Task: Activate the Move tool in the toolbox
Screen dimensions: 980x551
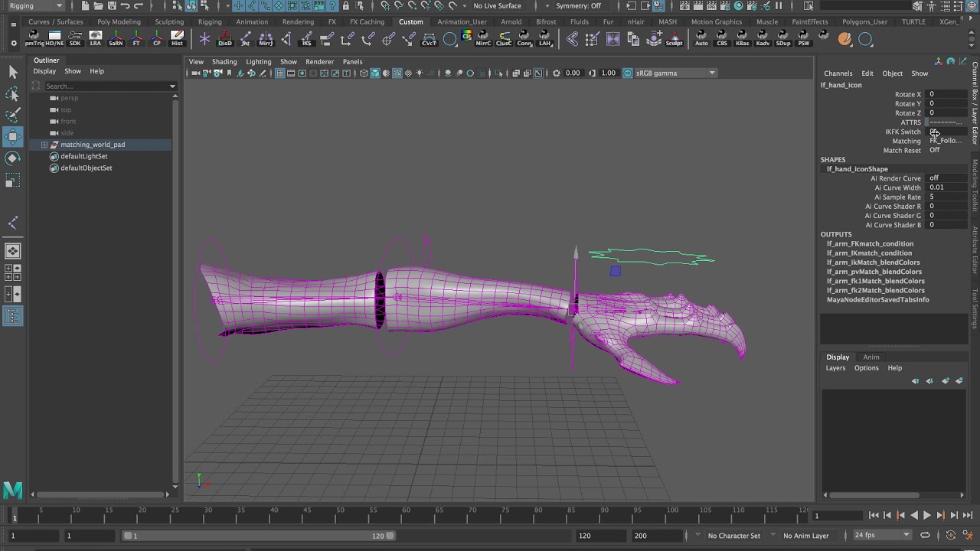Action: (x=13, y=137)
